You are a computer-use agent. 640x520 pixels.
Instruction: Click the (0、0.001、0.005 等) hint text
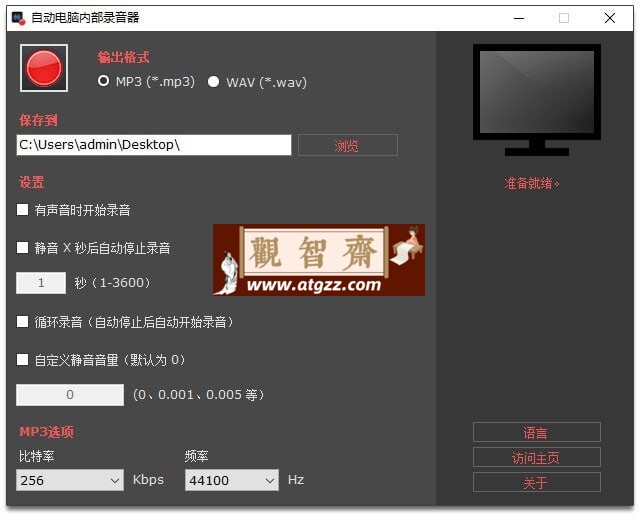[199, 395]
